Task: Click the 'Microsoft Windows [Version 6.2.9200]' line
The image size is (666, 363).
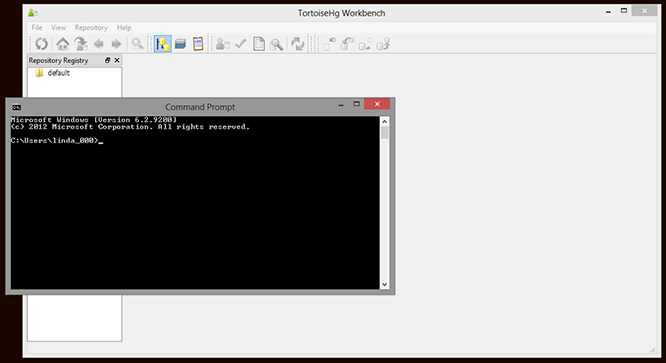Action: 93,120
